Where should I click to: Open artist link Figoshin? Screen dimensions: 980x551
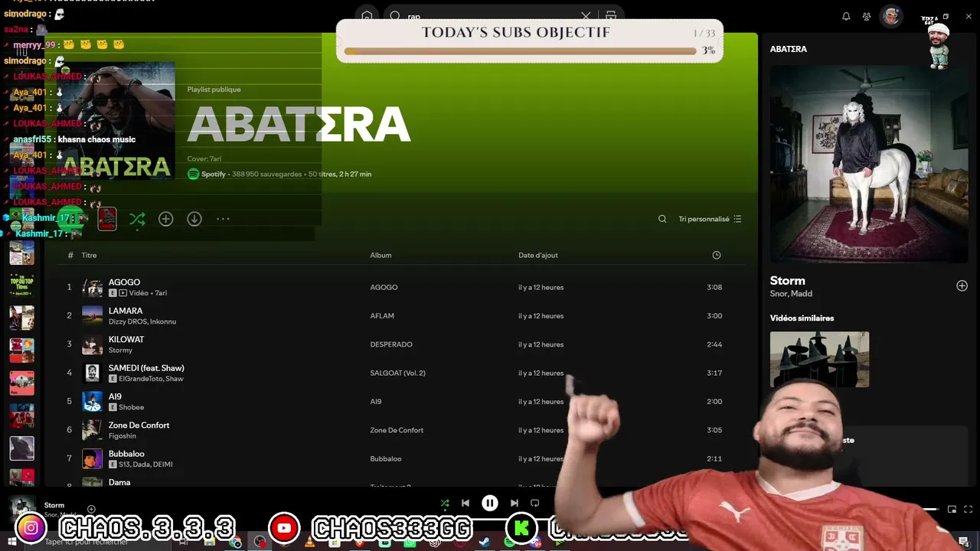click(122, 435)
